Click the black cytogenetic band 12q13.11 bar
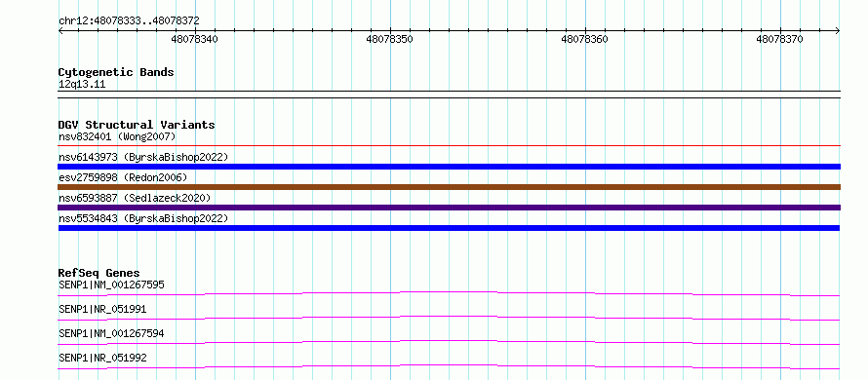The width and height of the screenshot is (868, 380). tap(449, 95)
